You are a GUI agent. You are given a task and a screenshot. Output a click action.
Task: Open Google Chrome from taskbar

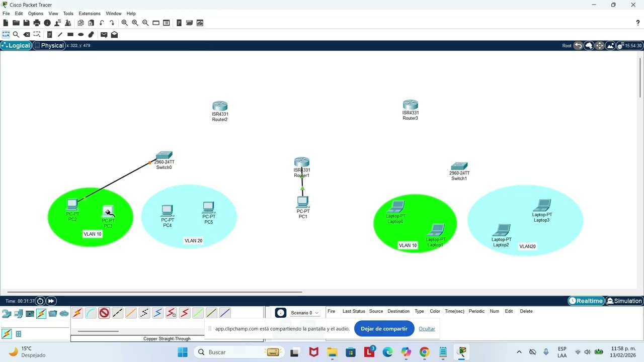click(425, 352)
